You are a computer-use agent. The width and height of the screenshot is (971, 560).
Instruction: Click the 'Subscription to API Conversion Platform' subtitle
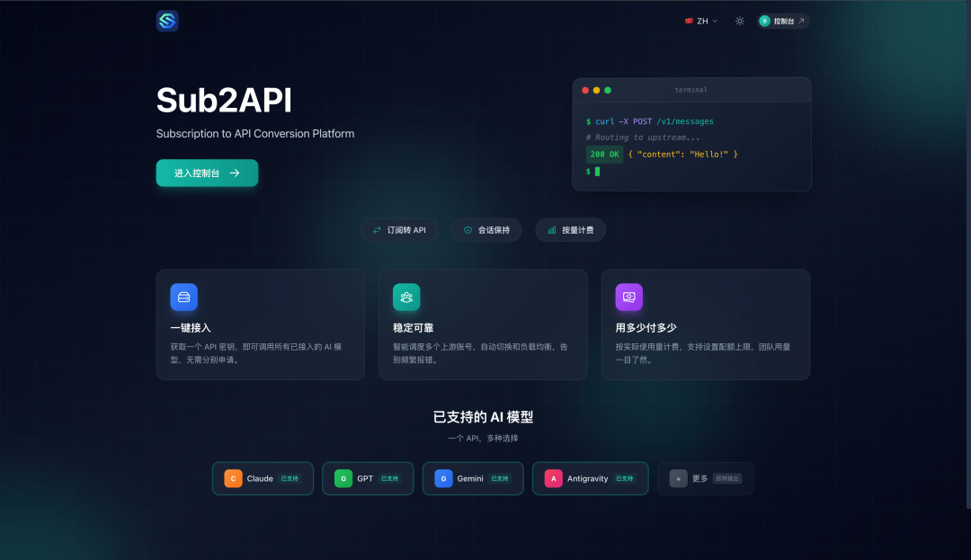255,134
